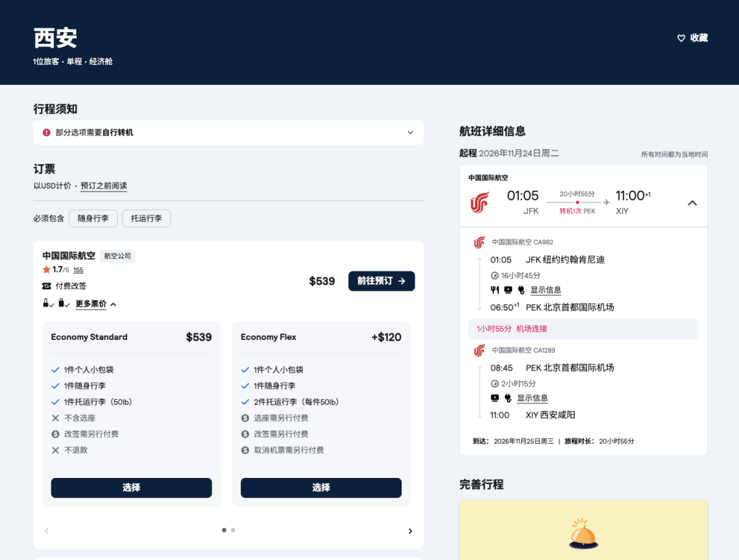Show 显示信息 for flight CA982
739x560 pixels.
click(x=545, y=290)
